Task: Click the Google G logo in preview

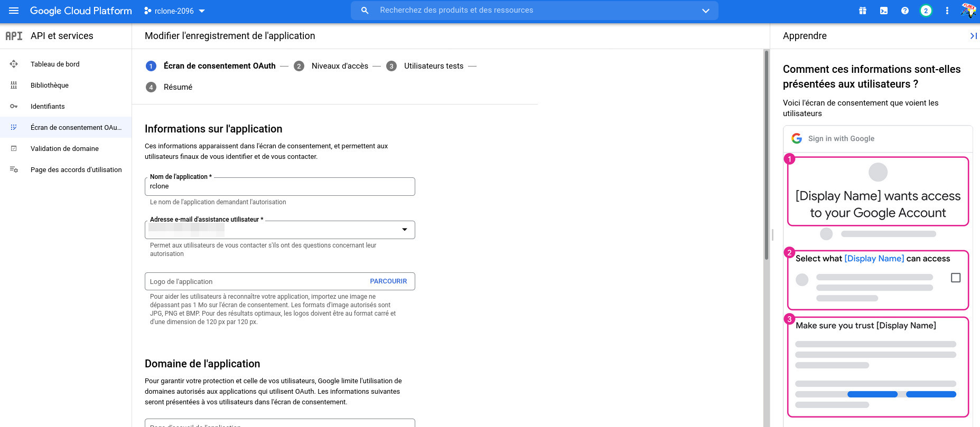Action: (x=797, y=138)
